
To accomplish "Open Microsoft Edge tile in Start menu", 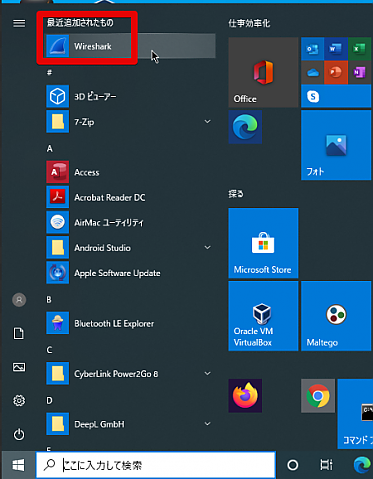I will pos(245,127).
